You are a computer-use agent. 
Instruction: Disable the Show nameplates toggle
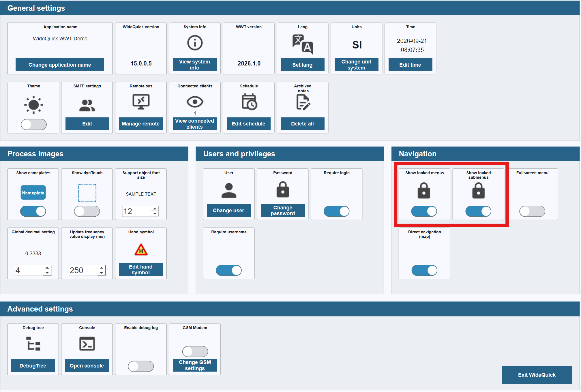pyautogui.click(x=33, y=211)
